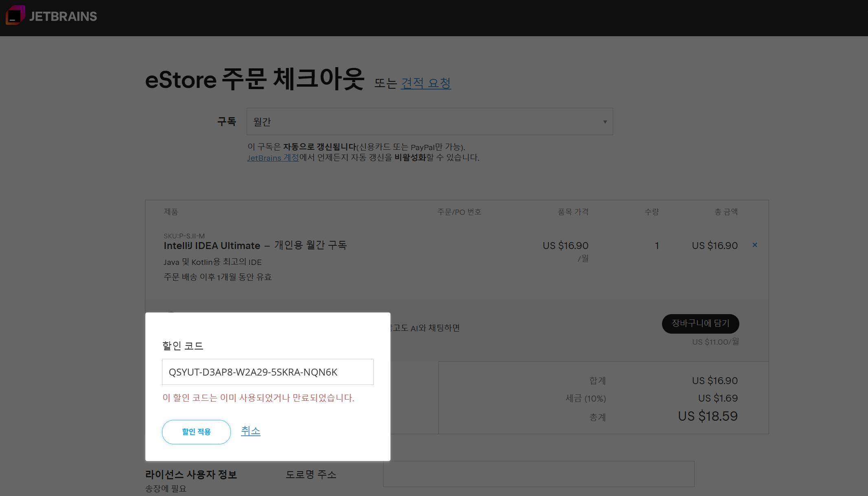The image size is (868, 496).
Task: Click the 할인 코드 input field
Action: click(267, 372)
